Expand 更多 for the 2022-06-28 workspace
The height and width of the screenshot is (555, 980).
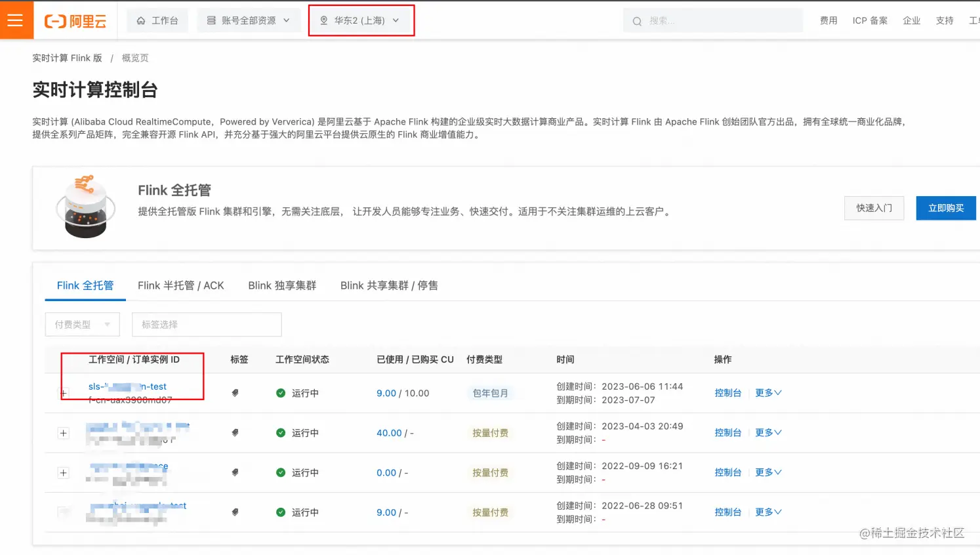[768, 512]
